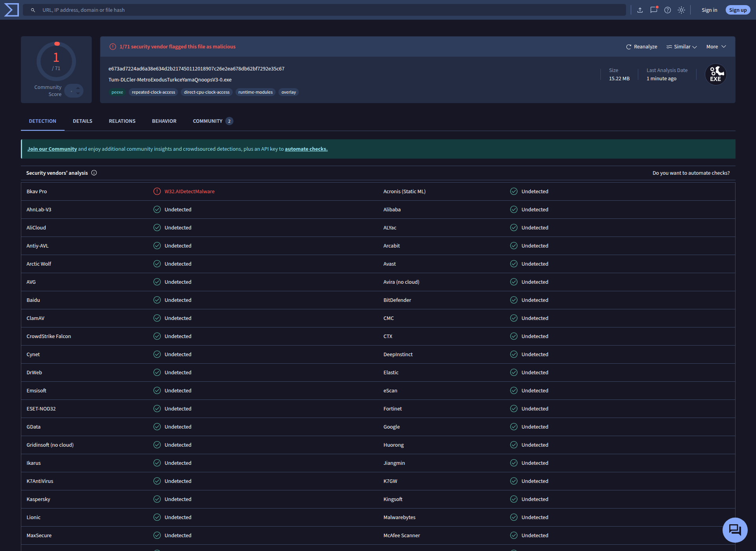The height and width of the screenshot is (551, 756).
Task: Click the 1/71 detection score gauge
Action: coord(56,61)
